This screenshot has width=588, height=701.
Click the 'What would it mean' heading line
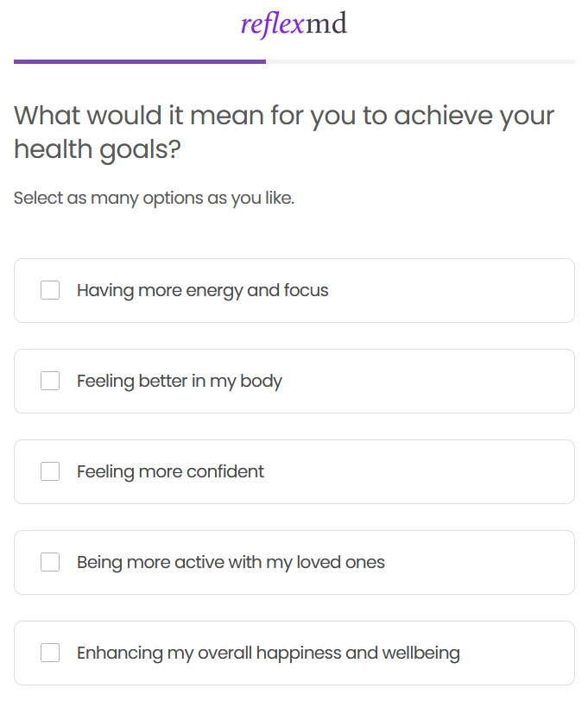pos(284,116)
